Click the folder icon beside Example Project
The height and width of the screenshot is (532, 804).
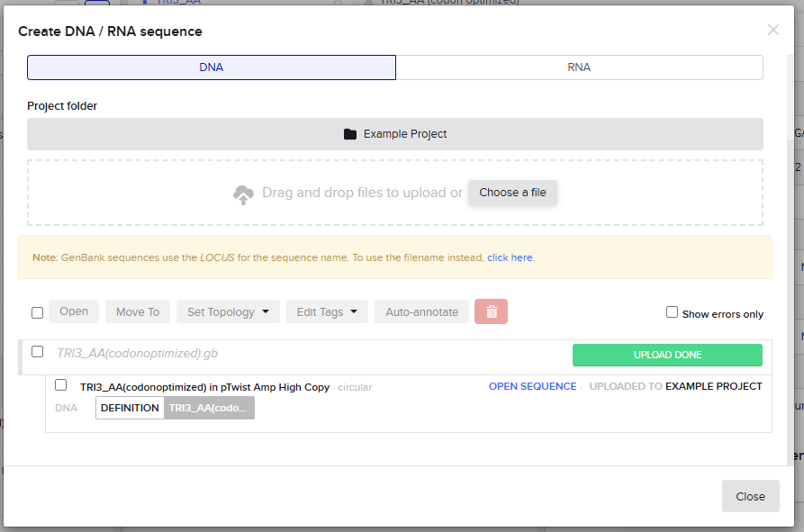(x=350, y=134)
